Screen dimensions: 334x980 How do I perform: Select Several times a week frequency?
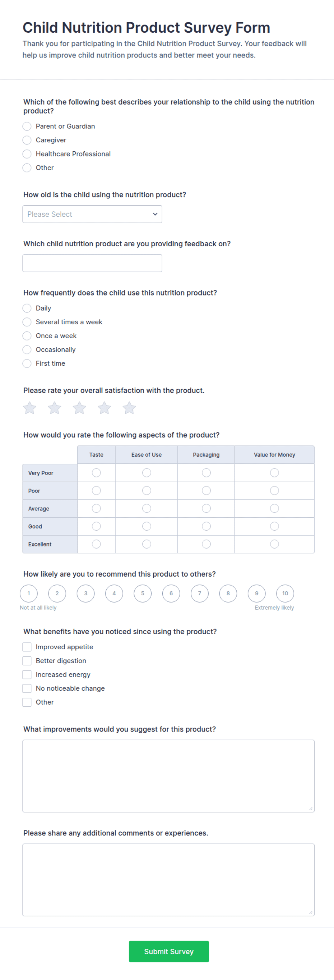coord(27,322)
